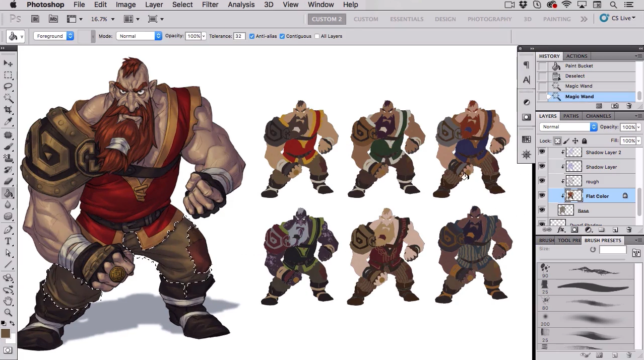The image size is (644, 360).
Task: Open the layer Opacity slider arrow
Action: click(637, 127)
